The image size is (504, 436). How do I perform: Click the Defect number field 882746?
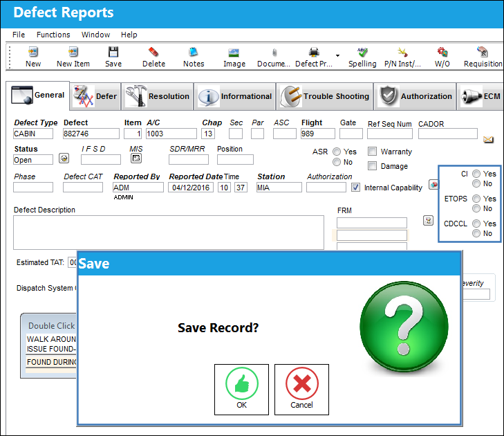pos(91,134)
